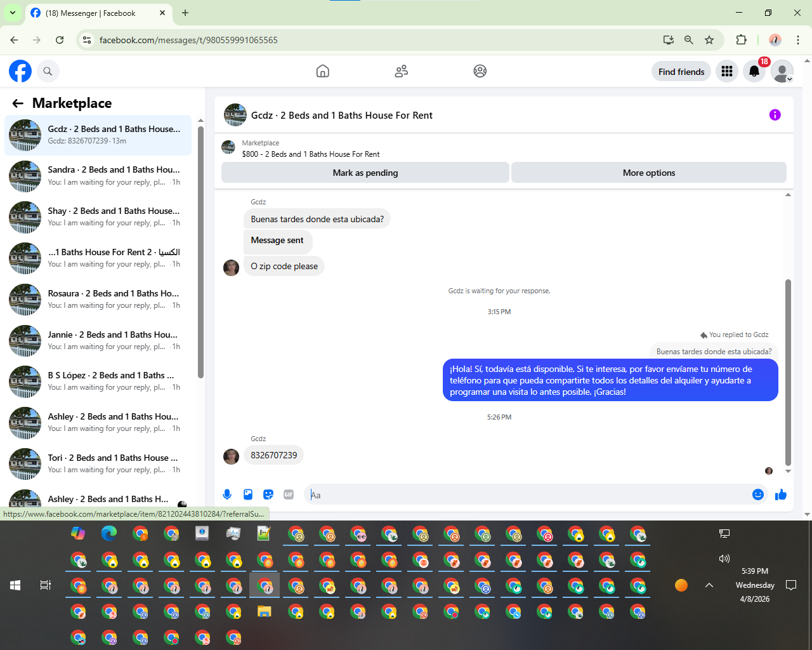812x650 pixels.
Task: Open the Gcdz chat header name
Action: [342, 116]
